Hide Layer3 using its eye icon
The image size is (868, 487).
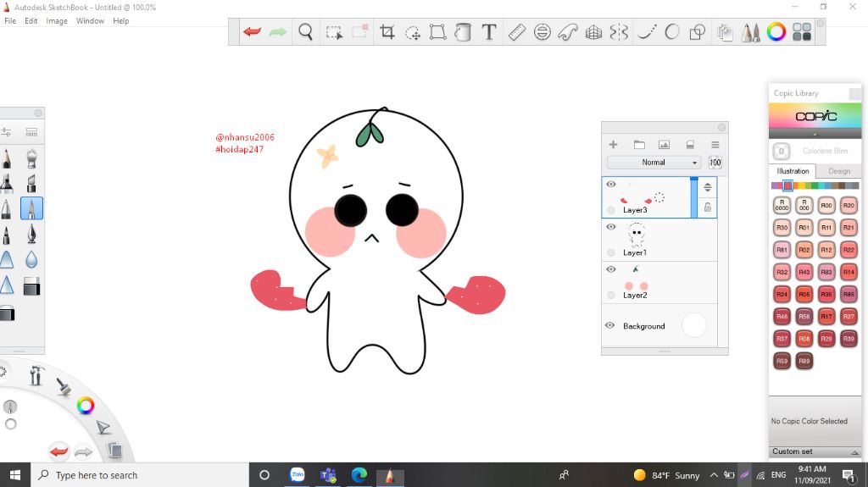click(610, 184)
